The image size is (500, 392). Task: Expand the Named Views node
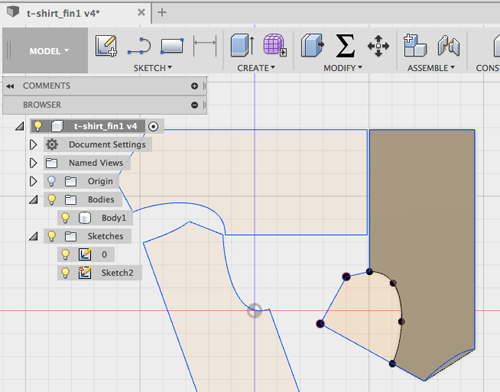coord(33,163)
